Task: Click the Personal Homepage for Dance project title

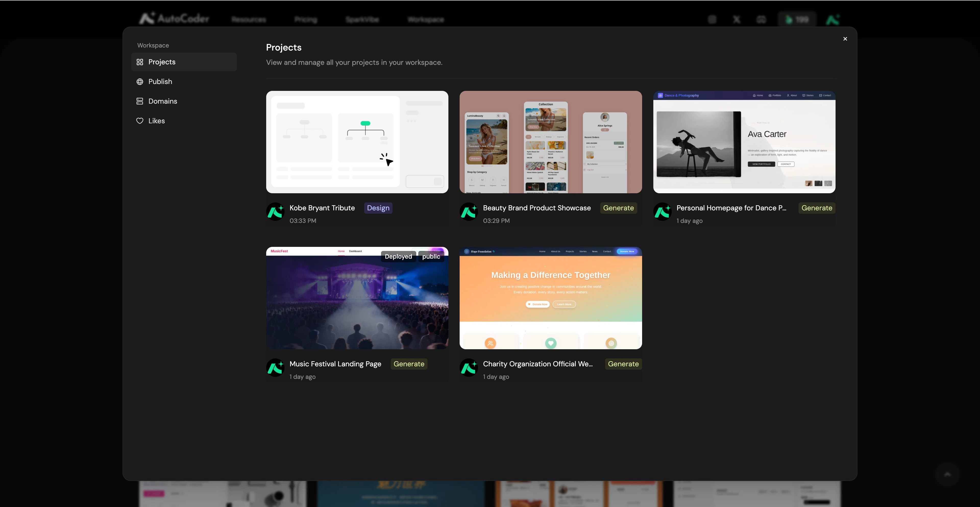Action: [731, 208]
